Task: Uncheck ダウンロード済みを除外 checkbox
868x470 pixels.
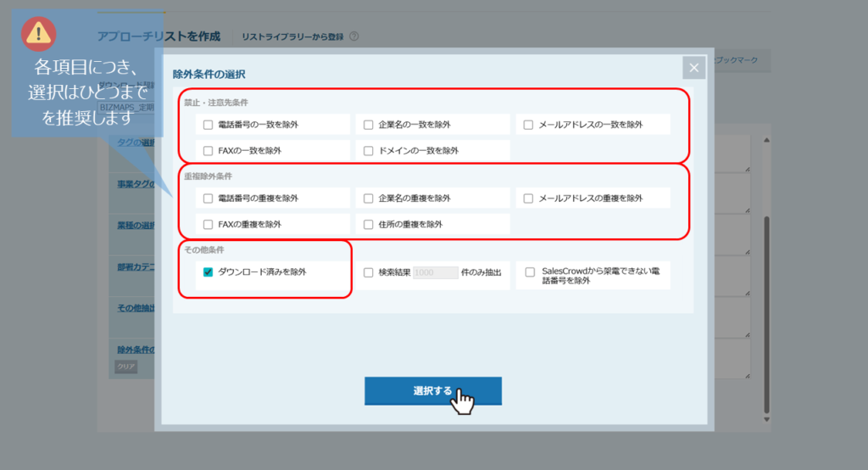Action: click(209, 272)
